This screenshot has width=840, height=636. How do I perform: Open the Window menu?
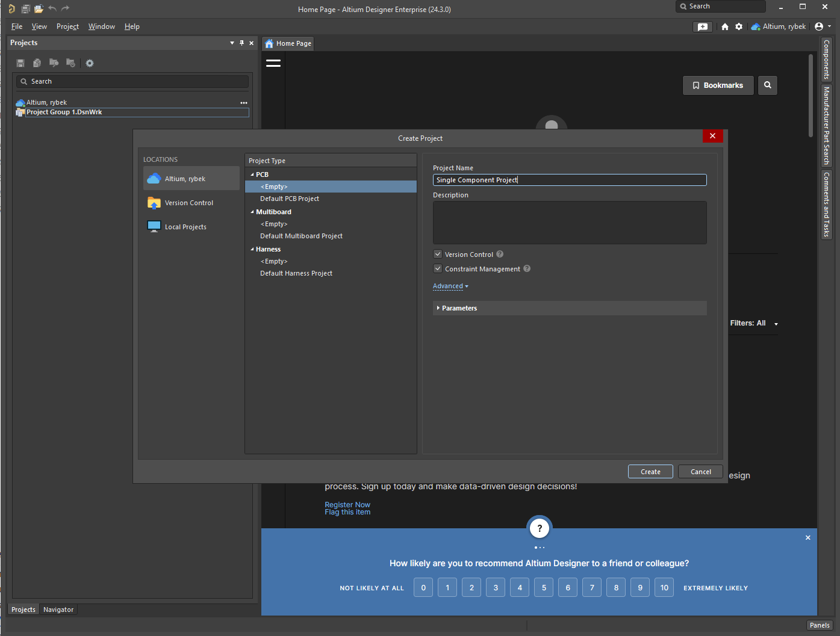pos(101,26)
